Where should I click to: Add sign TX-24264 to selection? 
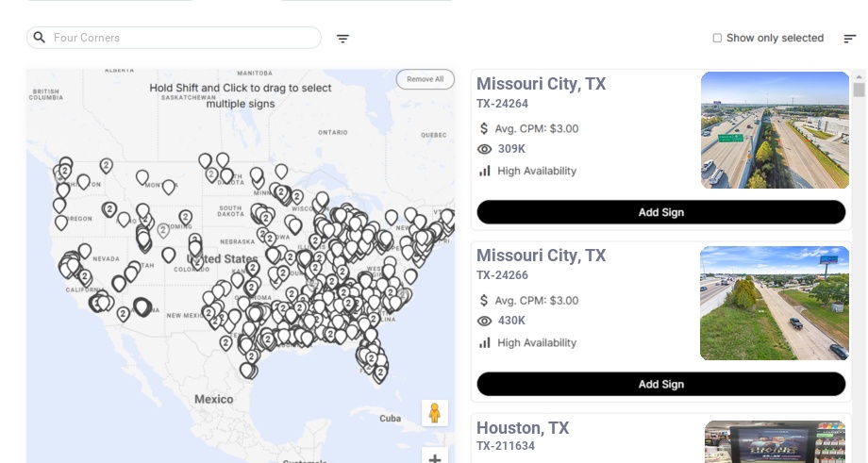pyautogui.click(x=660, y=212)
